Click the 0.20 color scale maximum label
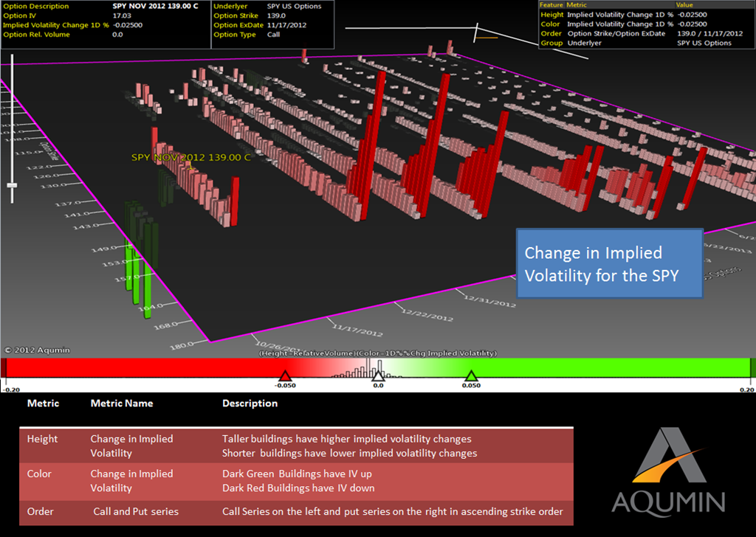The height and width of the screenshot is (537, 756). point(746,389)
